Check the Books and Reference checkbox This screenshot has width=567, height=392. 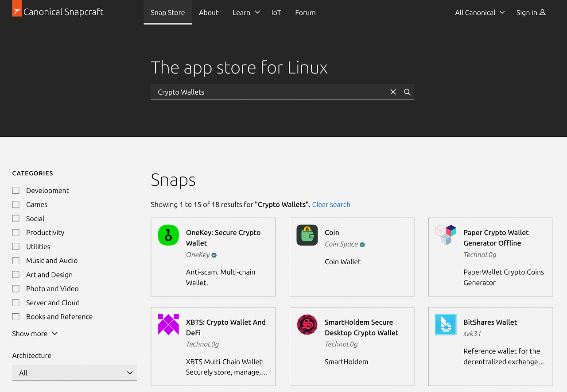click(16, 316)
